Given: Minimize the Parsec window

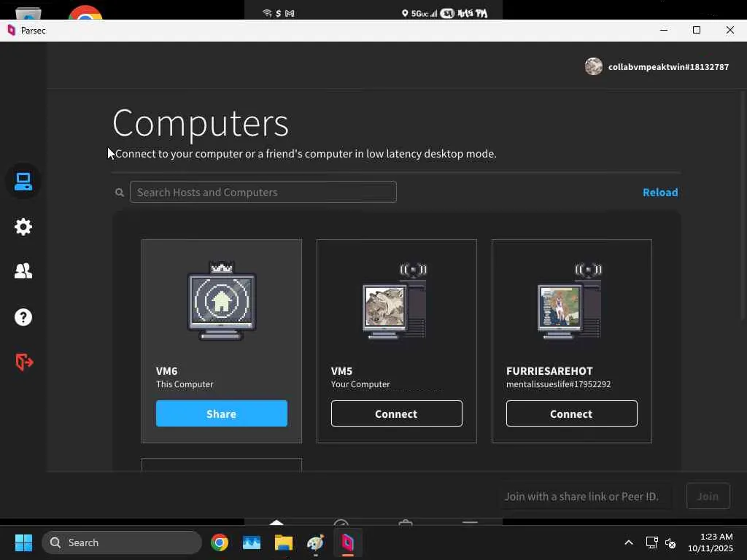Looking at the screenshot, I should click(664, 30).
